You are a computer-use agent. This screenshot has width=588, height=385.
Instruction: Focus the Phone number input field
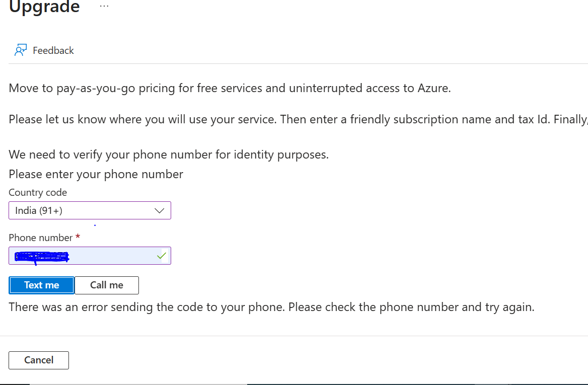coord(111,256)
